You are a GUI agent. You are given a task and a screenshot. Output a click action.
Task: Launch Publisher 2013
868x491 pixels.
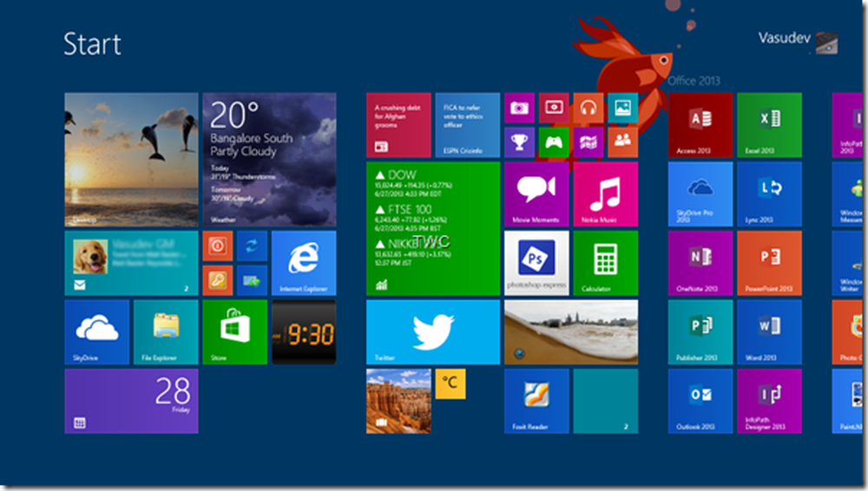(700, 332)
